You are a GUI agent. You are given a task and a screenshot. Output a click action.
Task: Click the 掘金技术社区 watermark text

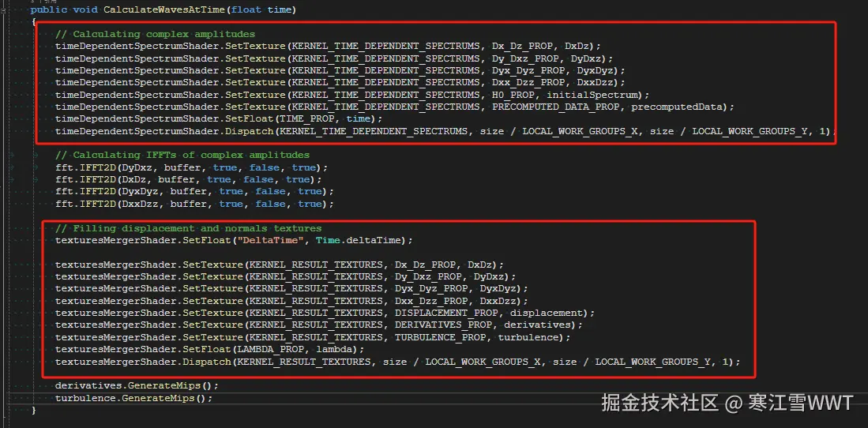[660, 403]
